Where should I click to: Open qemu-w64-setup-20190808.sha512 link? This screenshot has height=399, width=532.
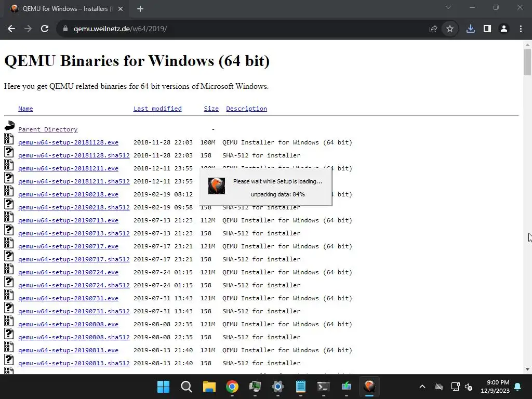(x=74, y=337)
